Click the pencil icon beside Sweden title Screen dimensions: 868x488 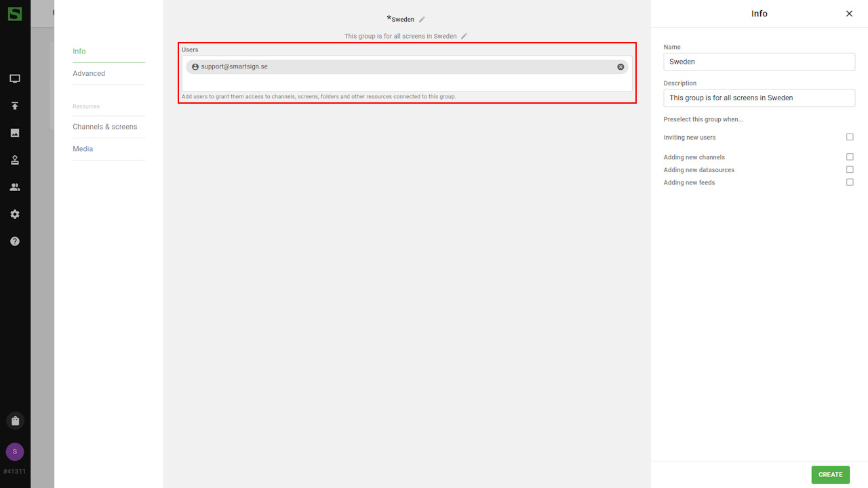pyautogui.click(x=422, y=20)
